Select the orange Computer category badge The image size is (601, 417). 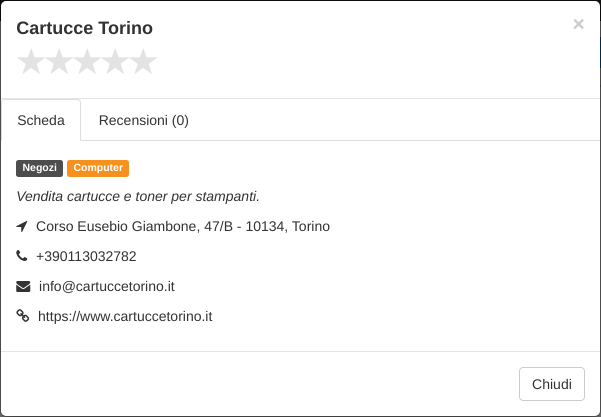pos(98,168)
